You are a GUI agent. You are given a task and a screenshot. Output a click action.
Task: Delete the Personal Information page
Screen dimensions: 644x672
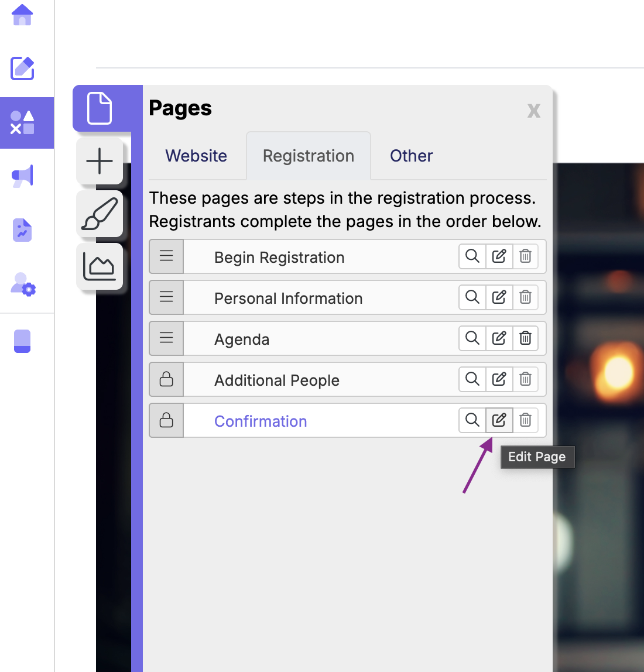pyautogui.click(x=525, y=297)
